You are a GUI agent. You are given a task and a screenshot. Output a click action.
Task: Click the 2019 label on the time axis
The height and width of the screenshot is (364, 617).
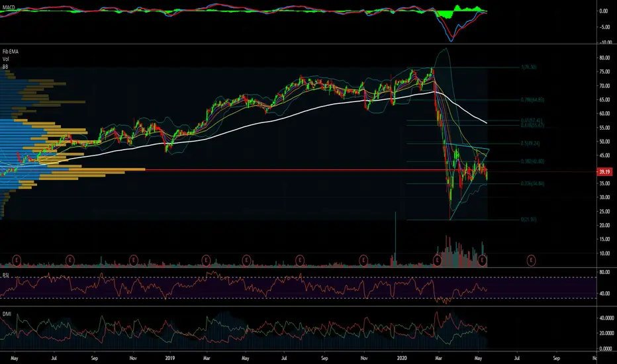click(x=170, y=358)
